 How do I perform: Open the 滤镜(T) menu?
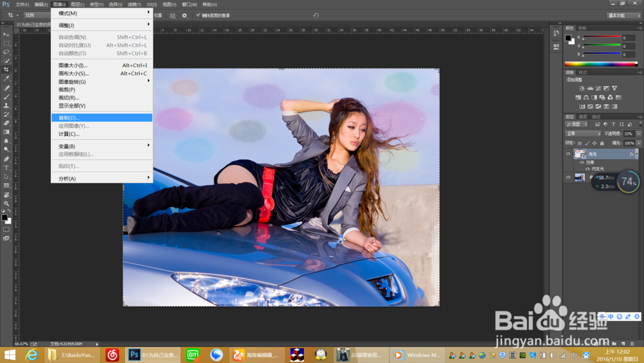[x=134, y=5]
